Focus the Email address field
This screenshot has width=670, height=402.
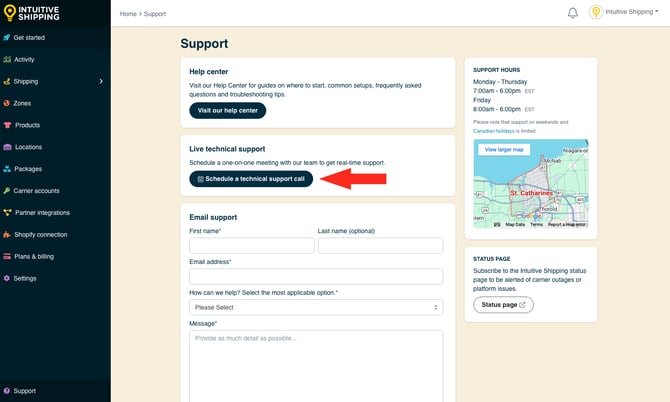[316, 276]
